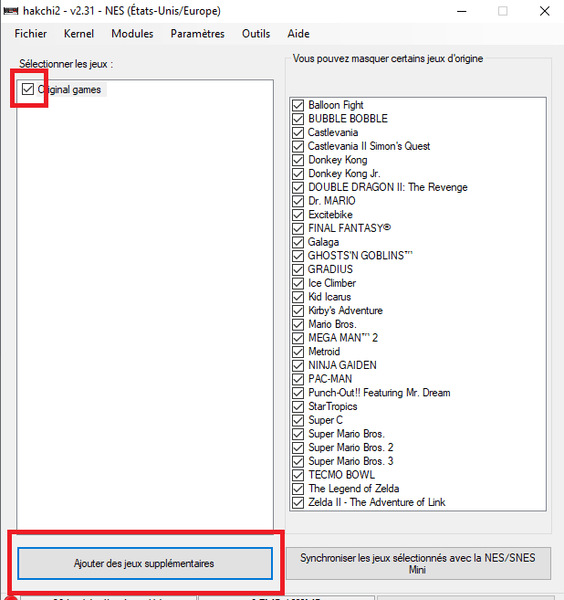
Task: Open the Kernel menu
Action: (79, 34)
